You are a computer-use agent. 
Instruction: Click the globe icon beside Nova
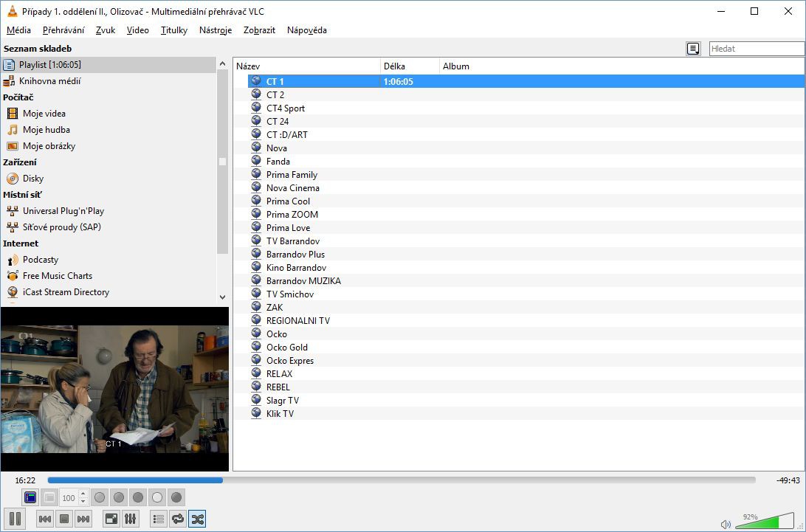[x=256, y=148]
